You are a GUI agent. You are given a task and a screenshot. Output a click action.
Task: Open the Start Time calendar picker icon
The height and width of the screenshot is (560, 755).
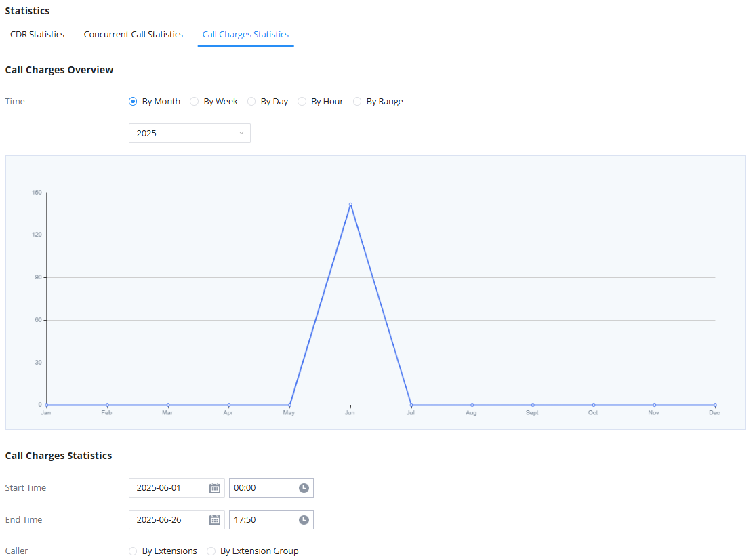pos(215,487)
